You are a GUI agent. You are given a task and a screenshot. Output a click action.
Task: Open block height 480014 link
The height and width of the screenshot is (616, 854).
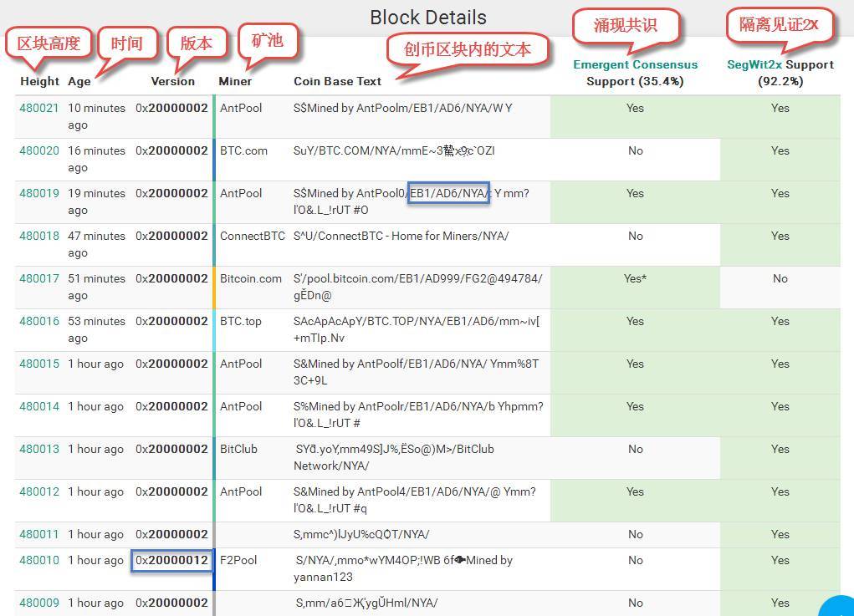pyautogui.click(x=39, y=406)
